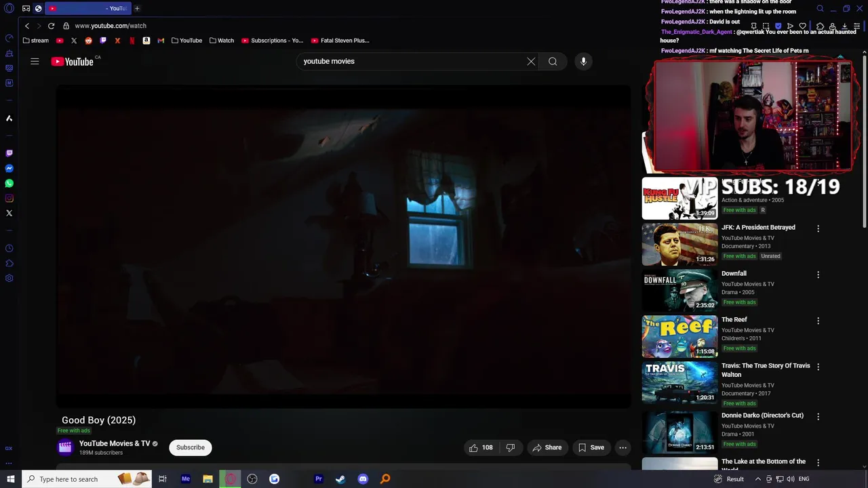This screenshot has width=868, height=488.
Task: Open the 'stream' bookmarks folder
Action: point(36,41)
